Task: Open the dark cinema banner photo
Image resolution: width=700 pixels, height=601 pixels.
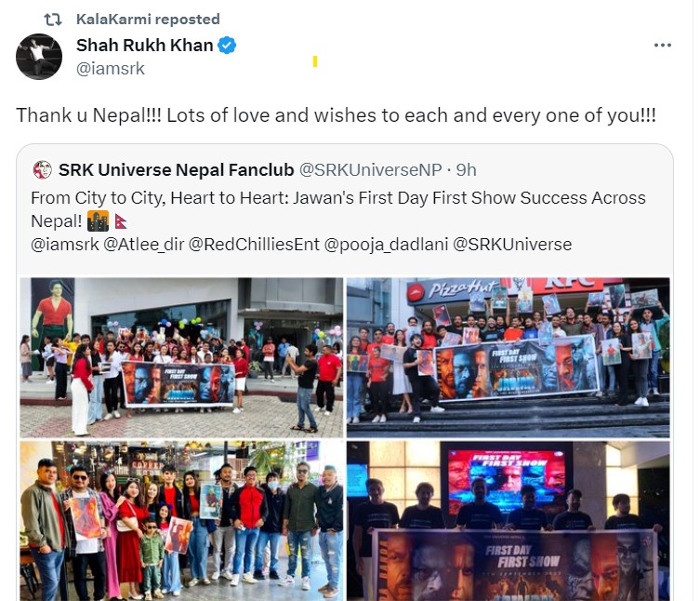Action: 508,521
